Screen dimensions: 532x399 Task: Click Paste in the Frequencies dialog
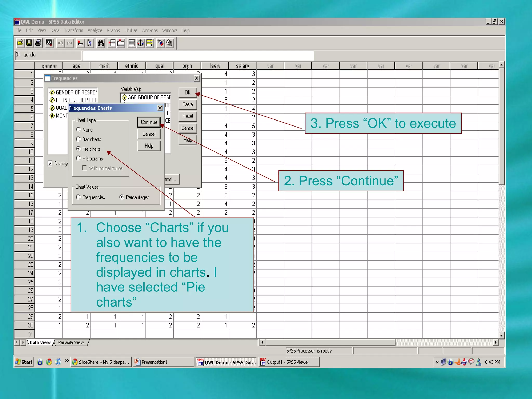click(188, 104)
